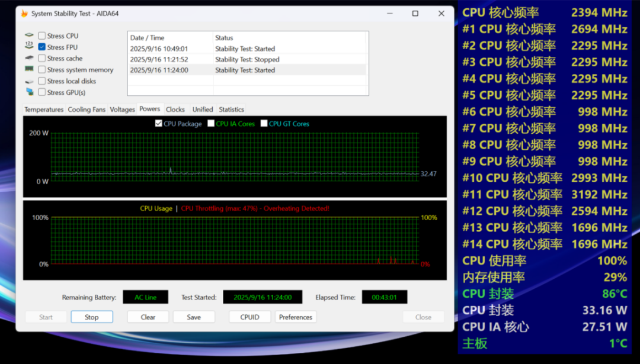This screenshot has height=364, width=640.
Task: Switch to the Unified tab
Action: coord(203,109)
